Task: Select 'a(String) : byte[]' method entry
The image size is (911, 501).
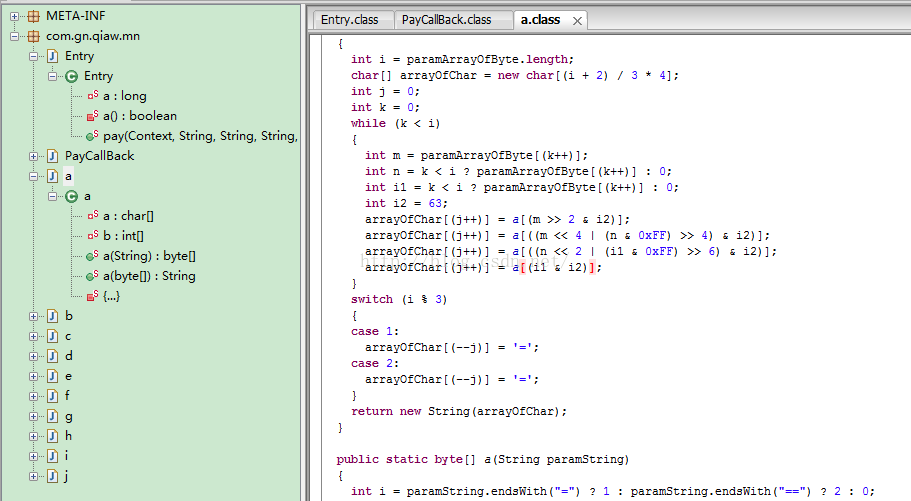Action: (149, 256)
